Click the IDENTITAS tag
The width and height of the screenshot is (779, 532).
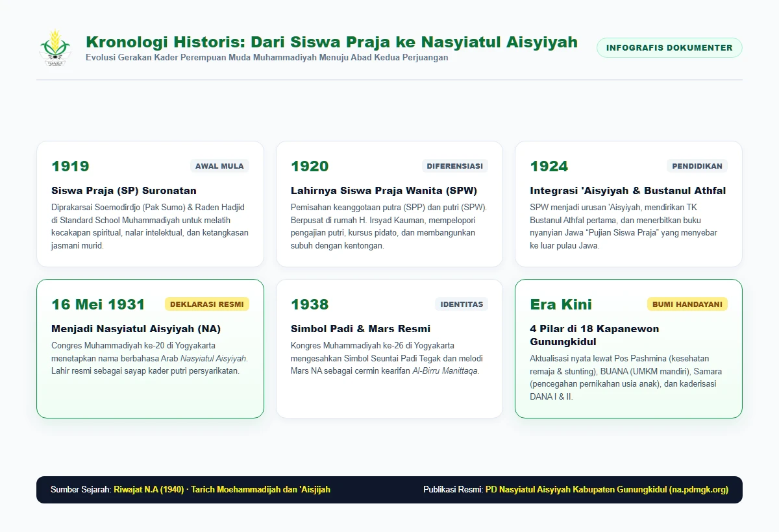click(462, 304)
